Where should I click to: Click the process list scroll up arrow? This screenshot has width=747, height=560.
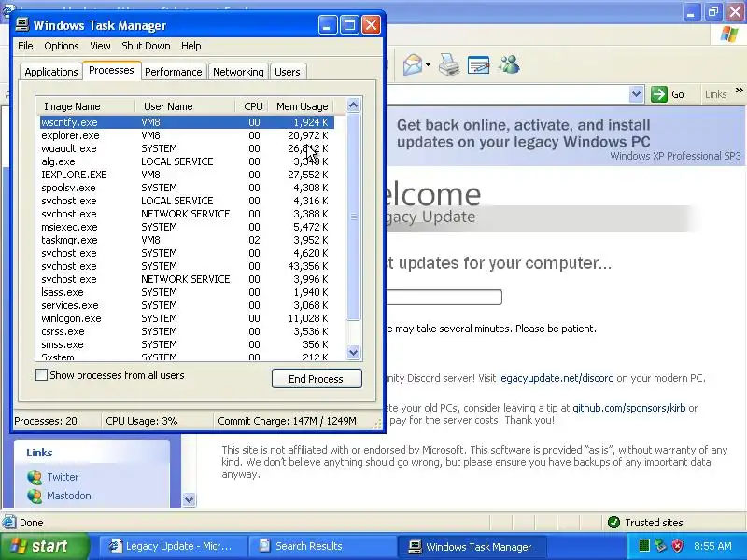coord(354,105)
